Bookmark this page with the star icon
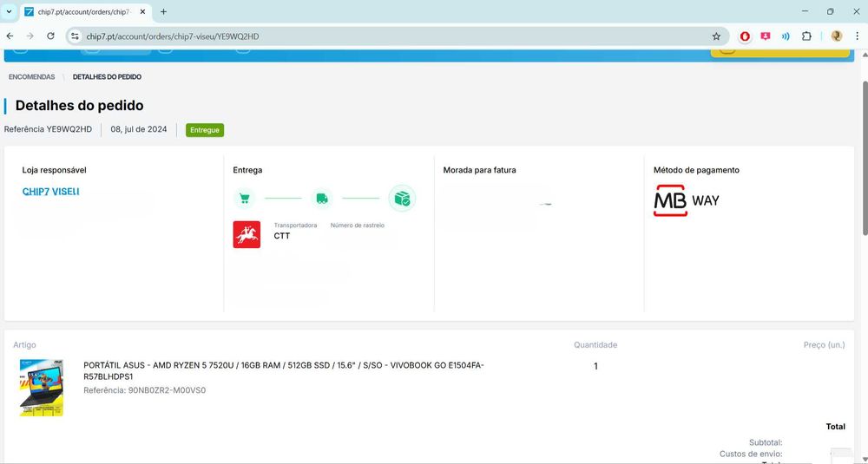 [716, 36]
